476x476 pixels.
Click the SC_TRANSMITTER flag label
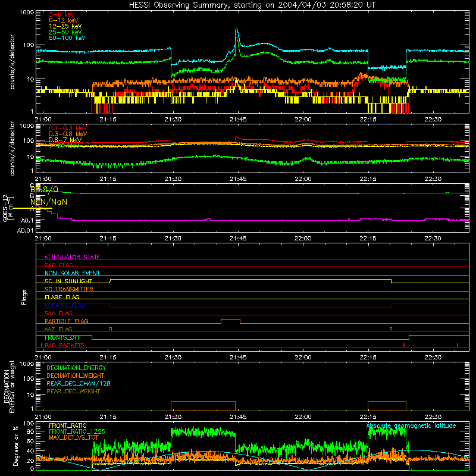69,289
